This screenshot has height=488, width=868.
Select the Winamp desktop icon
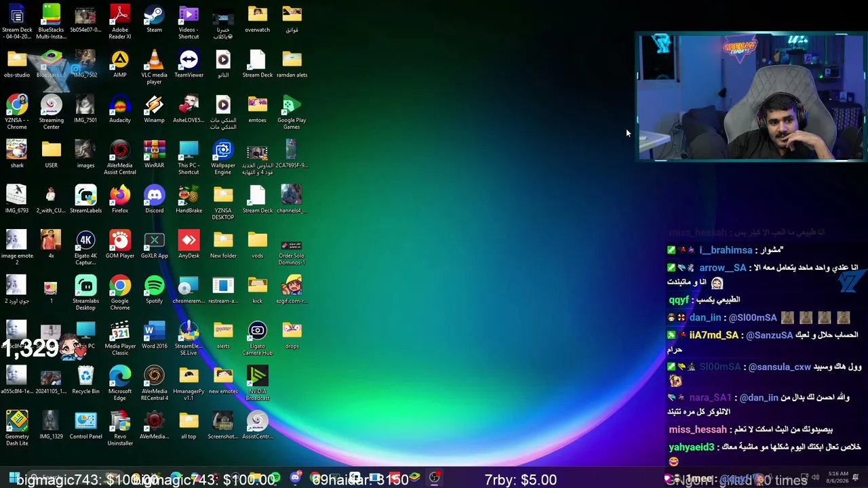tap(154, 109)
